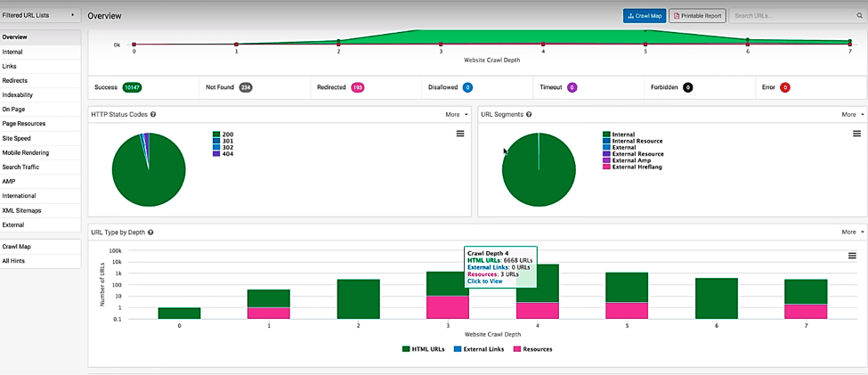Image resolution: width=868 pixels, height=375 pixels.
Task: Open Search Traffic section
Action: click(41, 167)
